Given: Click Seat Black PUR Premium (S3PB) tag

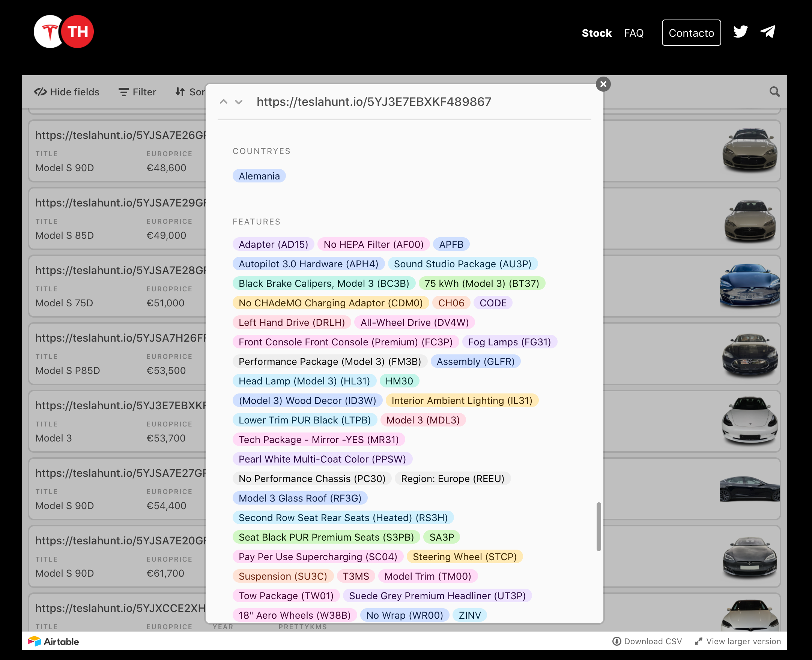Looking at the screenshot, I should [326, 537].
